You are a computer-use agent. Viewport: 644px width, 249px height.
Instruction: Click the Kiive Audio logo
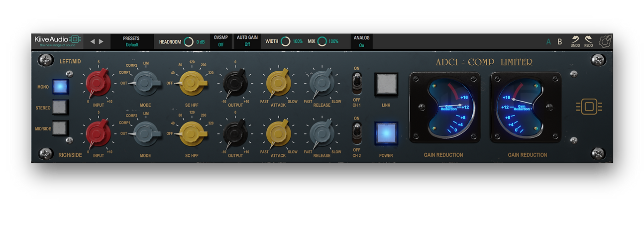click(x=58, y=41)
